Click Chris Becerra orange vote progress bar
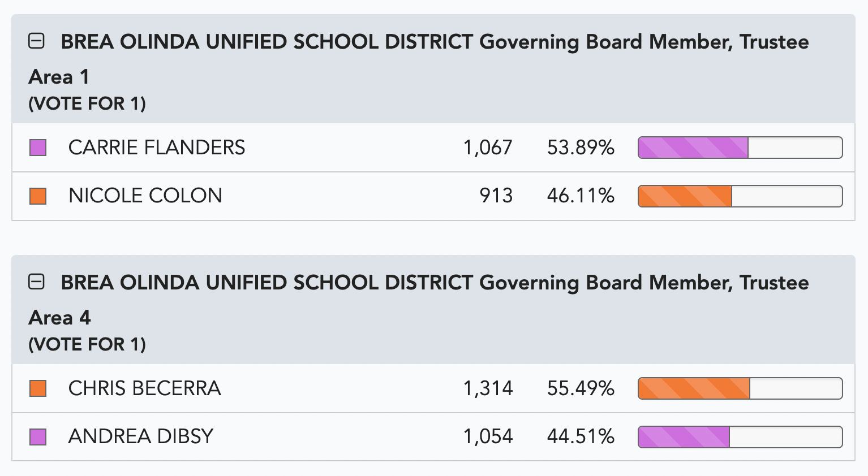The image size is (868, 476). pyautogui.click(x=740, y=388)
